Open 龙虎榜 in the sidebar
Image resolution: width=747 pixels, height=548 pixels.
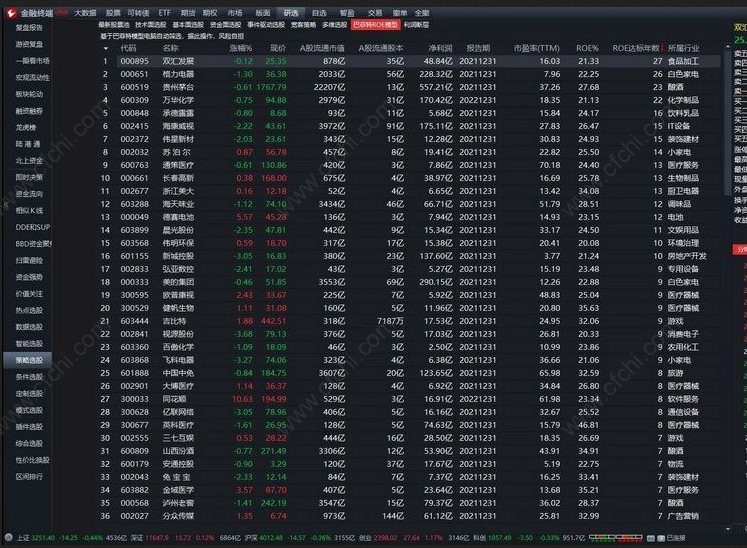tap(26, 128)
